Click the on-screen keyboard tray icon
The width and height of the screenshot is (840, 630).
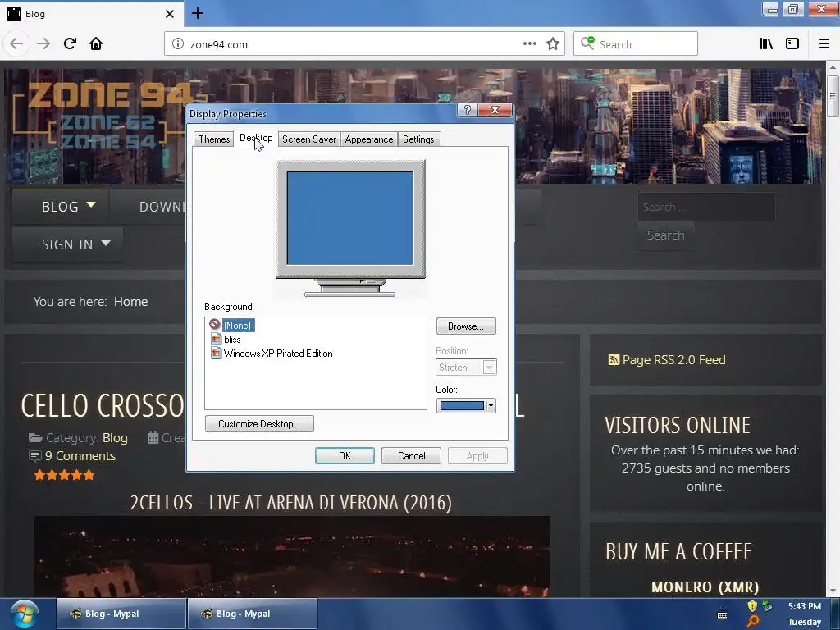(x=722, y=615)
